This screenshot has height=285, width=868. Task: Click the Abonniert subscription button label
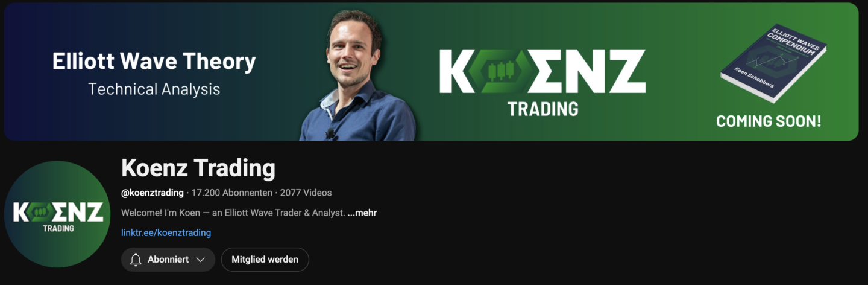168,260
